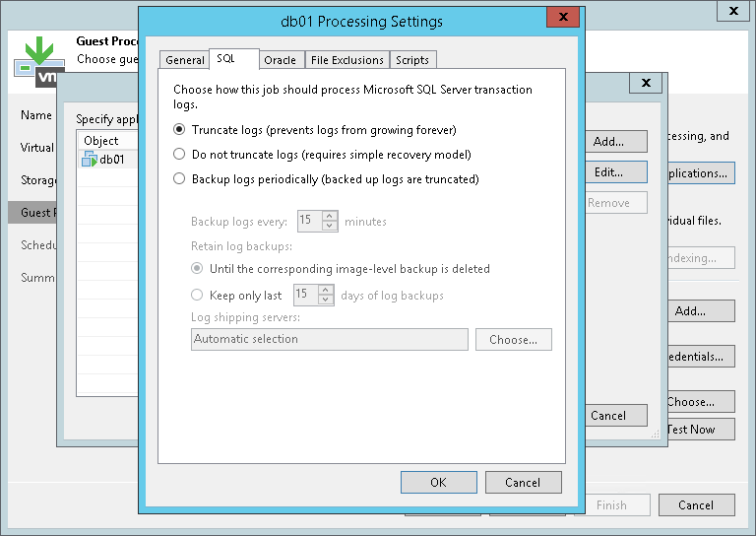Open the File Exclusions tab
This screenshot has height=536, width=756.
point(347,60)
